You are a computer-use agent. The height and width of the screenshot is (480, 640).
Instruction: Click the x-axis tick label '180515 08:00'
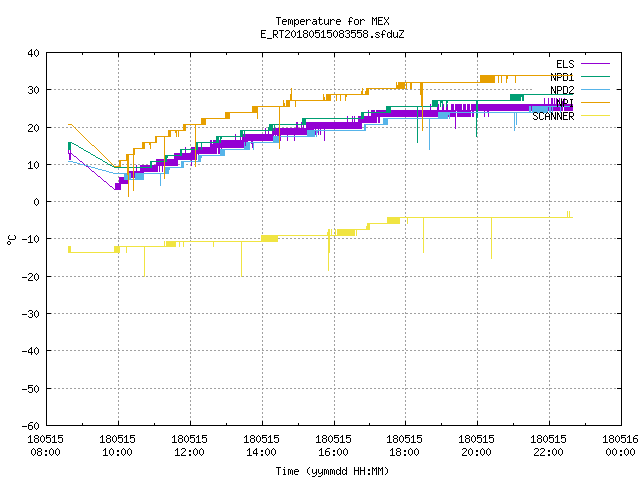(x=45, y=446)
